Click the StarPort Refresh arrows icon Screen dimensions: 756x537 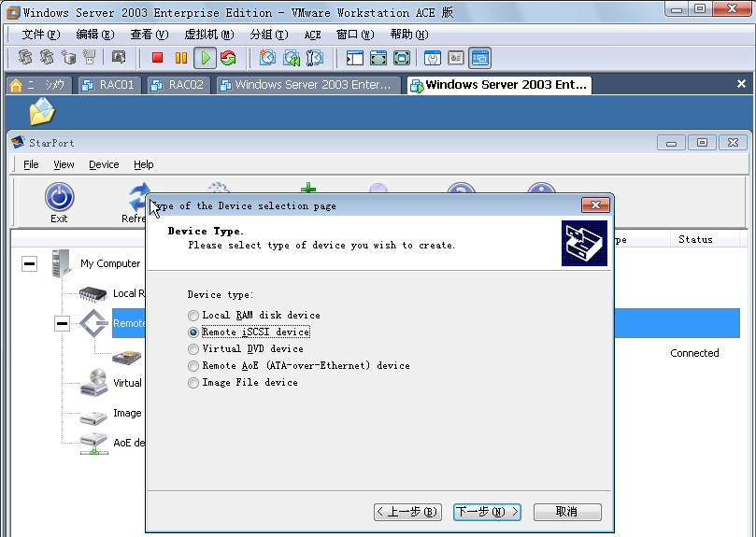(137, 197)
